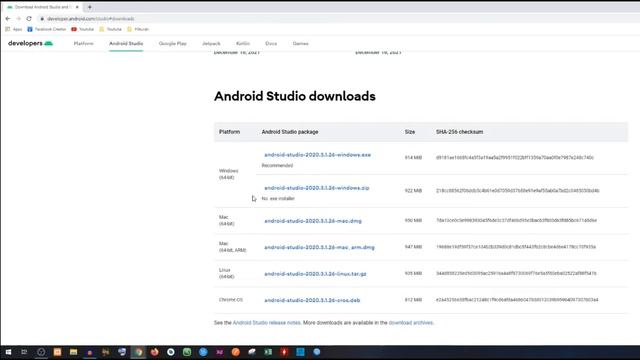Click the Platform column header
The width and height of the screenshot is (640, 360).
229,132
